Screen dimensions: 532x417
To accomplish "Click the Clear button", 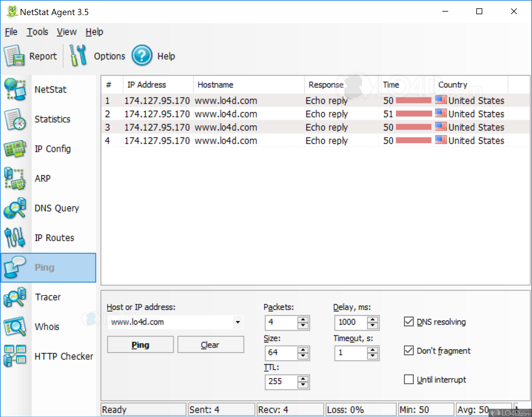I will pos(210,344).
